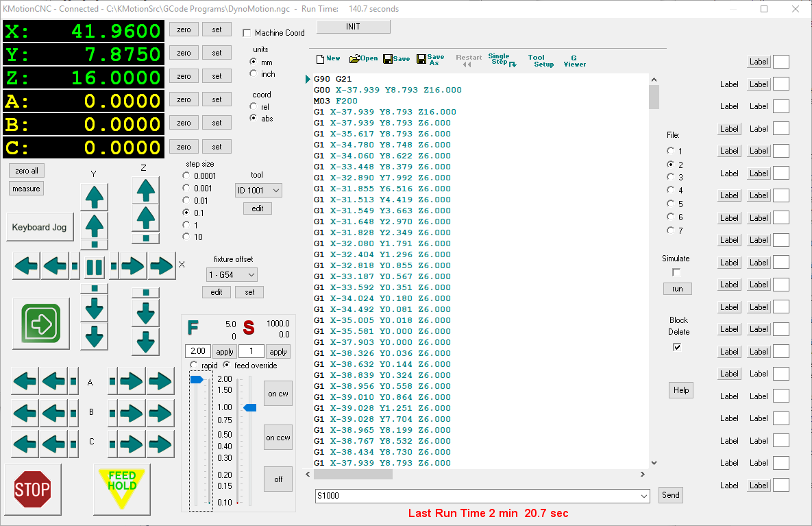Expand the S1000 command dropdown
The image size is (812, 526).
point(643,495)
